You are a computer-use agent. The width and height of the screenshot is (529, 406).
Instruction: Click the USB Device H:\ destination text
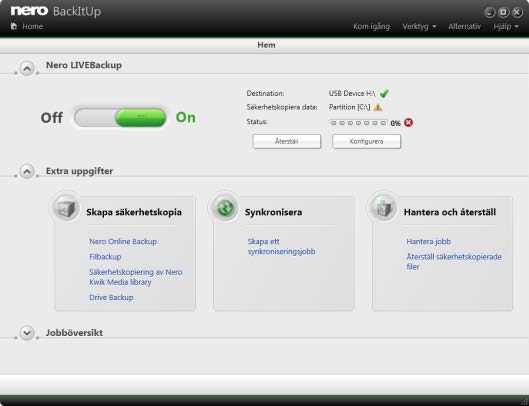pyautogui.click(x=352, y=93)
